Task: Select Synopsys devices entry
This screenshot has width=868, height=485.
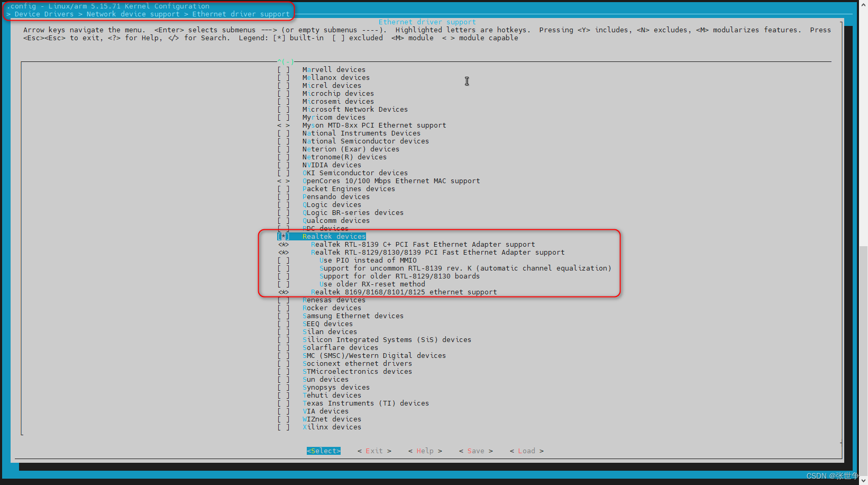Action: [336, 388]
